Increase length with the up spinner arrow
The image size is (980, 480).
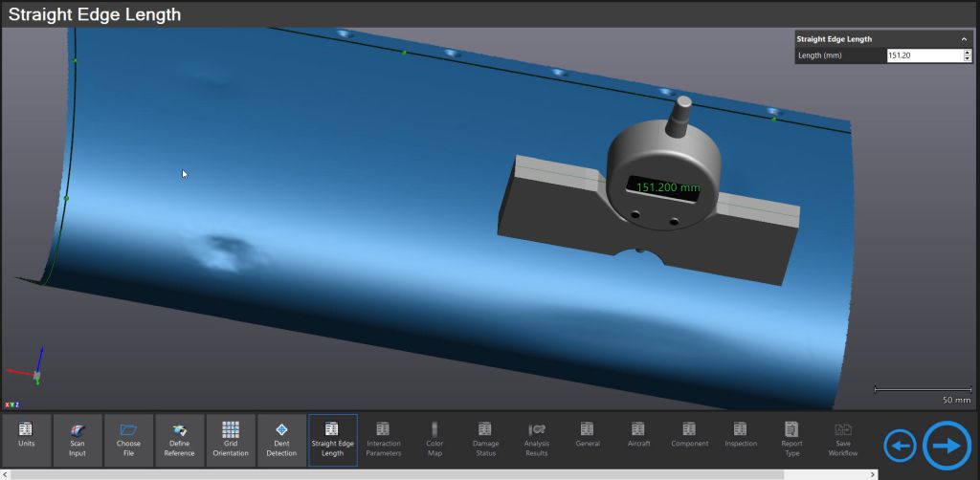pos(967,53)
